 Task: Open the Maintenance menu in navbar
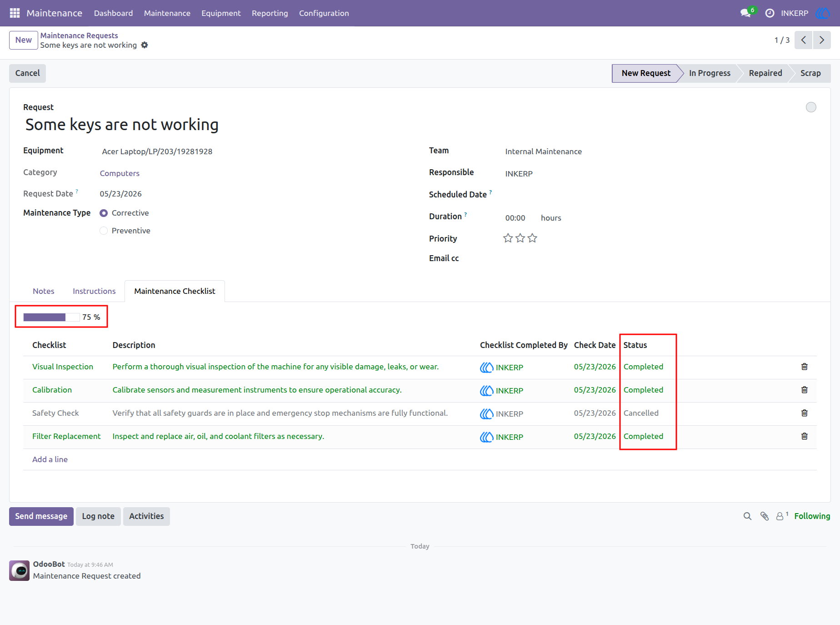[x=167, y=13]
